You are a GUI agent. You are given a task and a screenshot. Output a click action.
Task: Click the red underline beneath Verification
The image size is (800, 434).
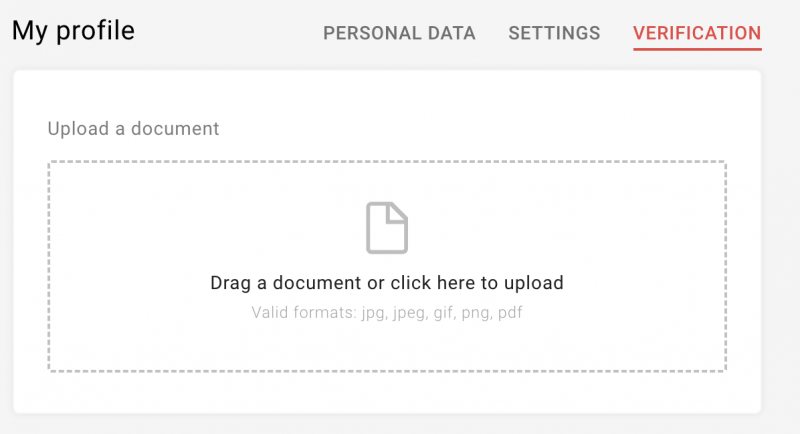coord(697,49)
